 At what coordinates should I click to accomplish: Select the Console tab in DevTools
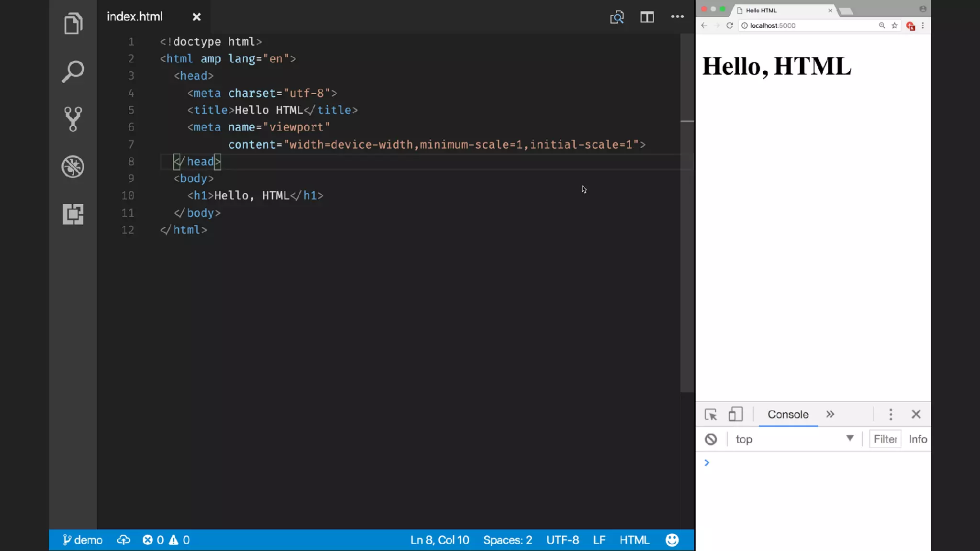[x=788, y=414]
